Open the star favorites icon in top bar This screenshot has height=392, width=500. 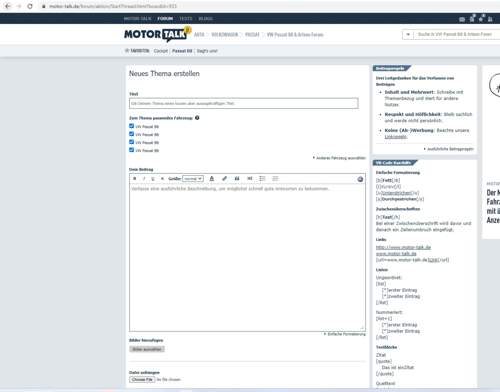coord(481,18)
